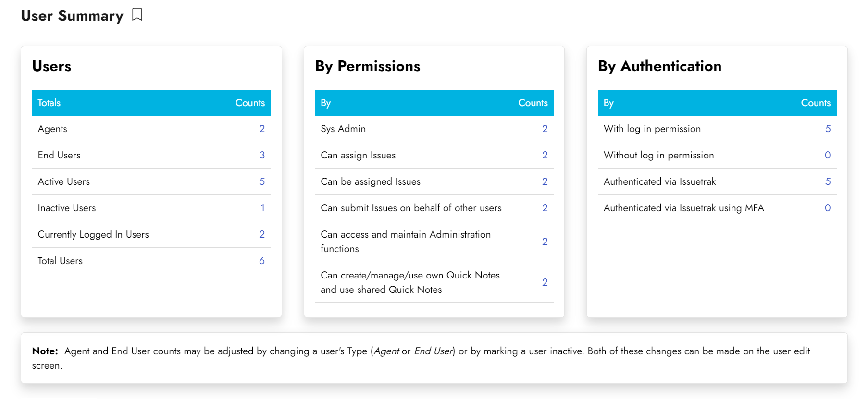Open the Total Users count of 6
This screenshot has height=399, width=868.
262,261
